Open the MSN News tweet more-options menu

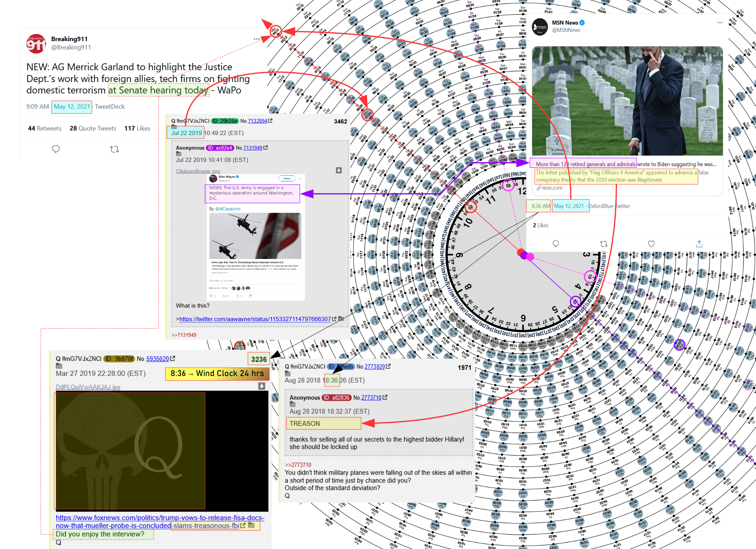720,23
